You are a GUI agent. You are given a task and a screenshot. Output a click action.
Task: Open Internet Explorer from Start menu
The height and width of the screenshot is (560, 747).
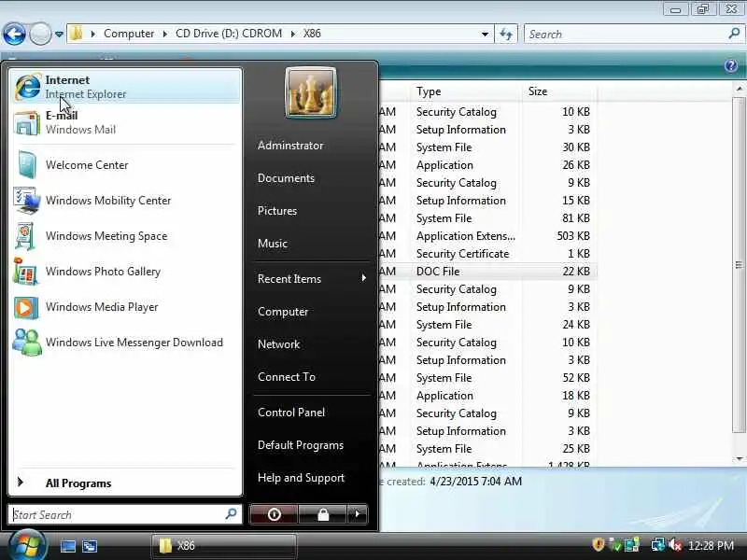(x=126, y=86)
